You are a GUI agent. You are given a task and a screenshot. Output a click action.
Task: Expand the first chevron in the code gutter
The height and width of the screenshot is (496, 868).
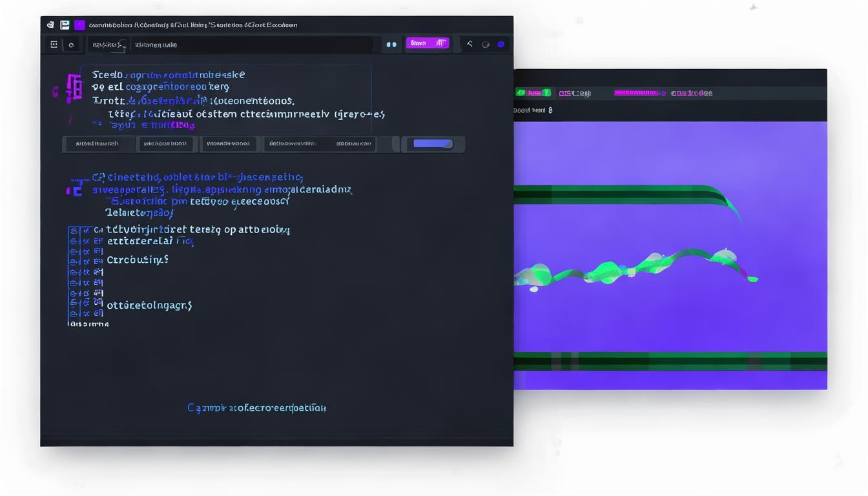click(x=86, y=229)
